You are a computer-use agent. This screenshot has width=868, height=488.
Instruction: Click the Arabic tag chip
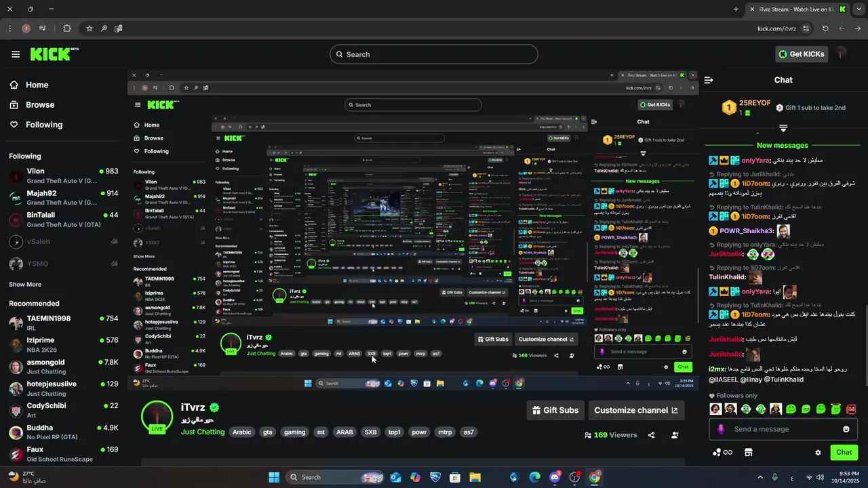tap(242, 432)
